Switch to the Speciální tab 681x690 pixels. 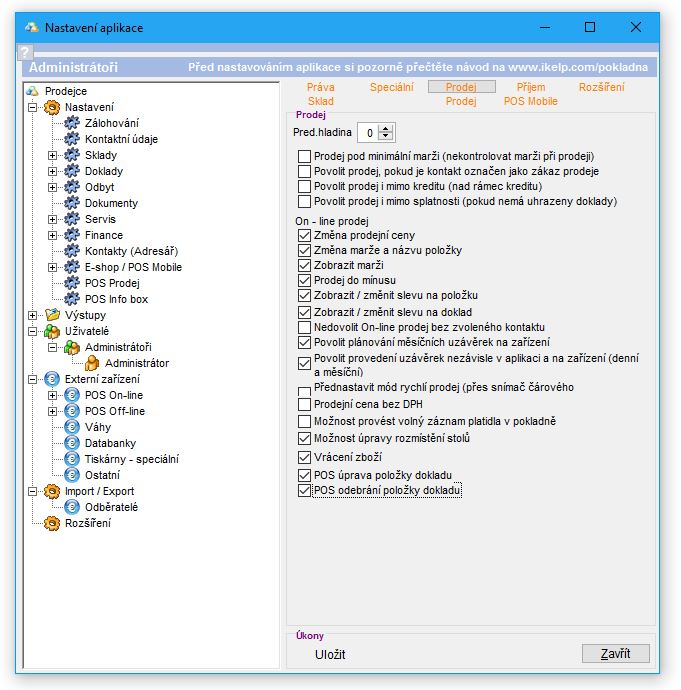point(391,87)
